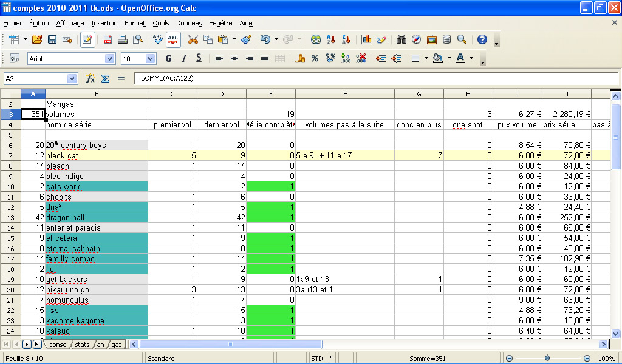Click the Cut scissors icon
The width and height of the screenshot is (622, 364).
click(x=193, y=40)
